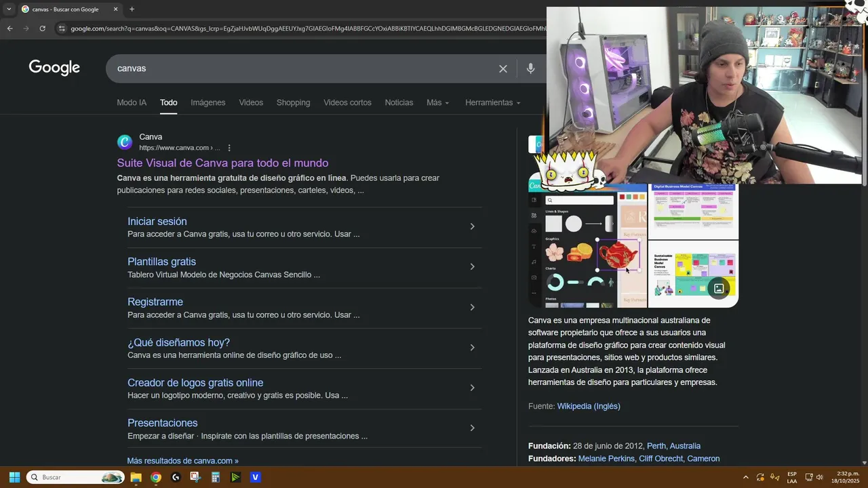Open the tab search dropdown arrow
The height and width of the screenshot is (488, 868).
coord(9,9)
